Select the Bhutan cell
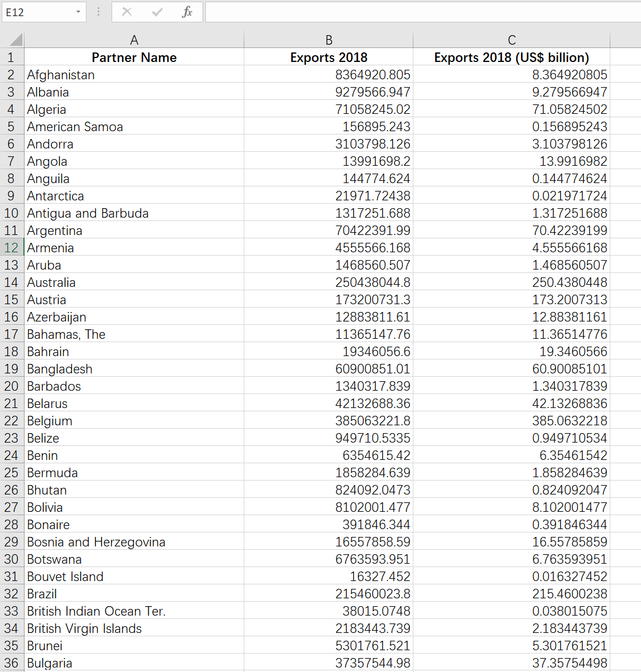The image size is (641, 672). 134,489
